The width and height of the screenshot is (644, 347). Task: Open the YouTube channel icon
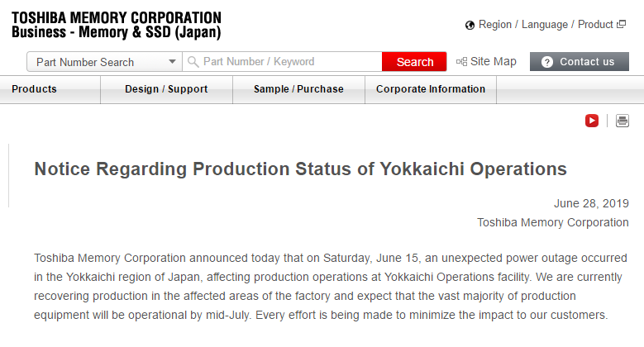pyautogui.click(x=592, y=121)
